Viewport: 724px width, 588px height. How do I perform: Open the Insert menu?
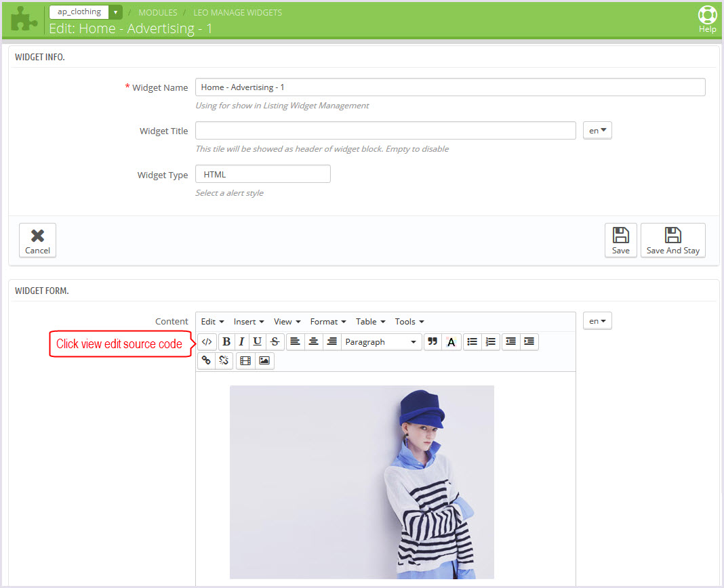point(249,322)
